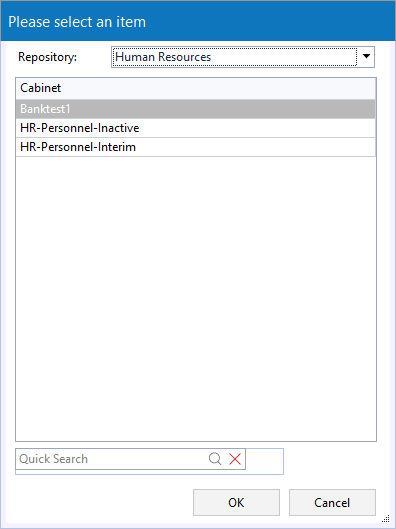Click blank area right of Quick Search box
The height and width of the screenshot is (529, 396).
click(264, 460)
